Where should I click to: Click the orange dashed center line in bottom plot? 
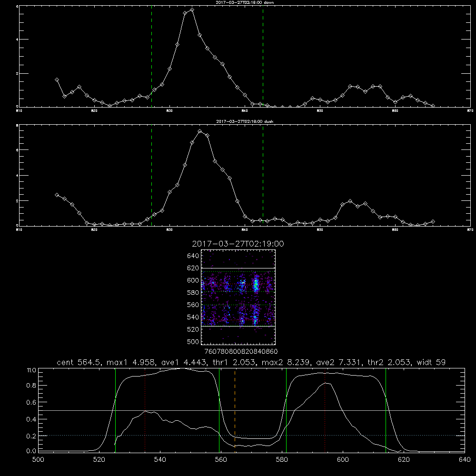coord(235,410)
